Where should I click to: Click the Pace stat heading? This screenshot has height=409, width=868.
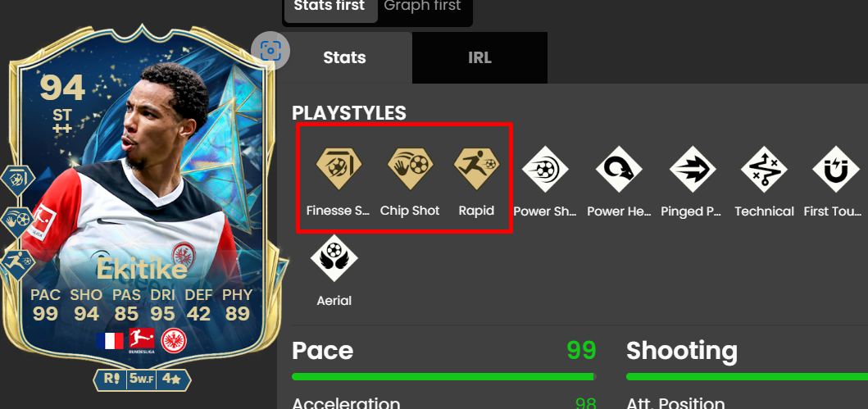(x=323, y=351)
